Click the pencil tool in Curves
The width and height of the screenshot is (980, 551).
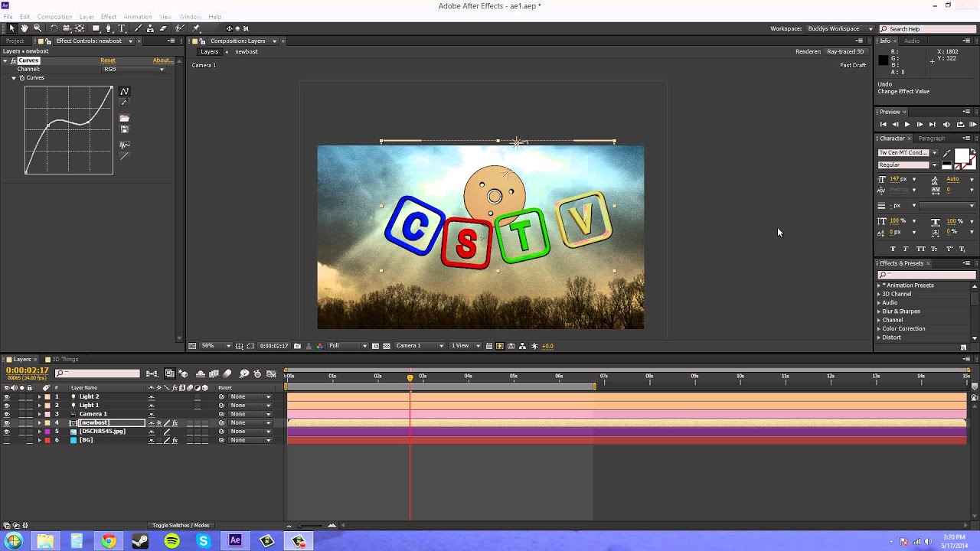125,102
